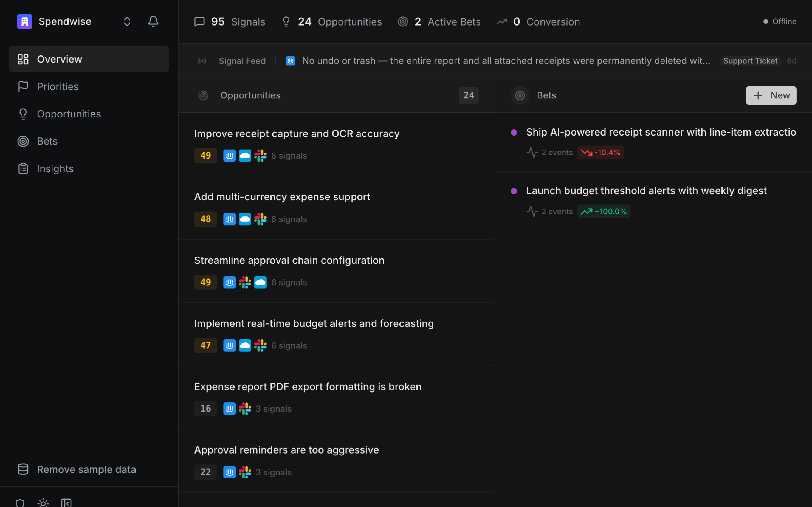Open the notifications bell
Viewport: 812px width, 507px height.
click(x=153, y=21)
